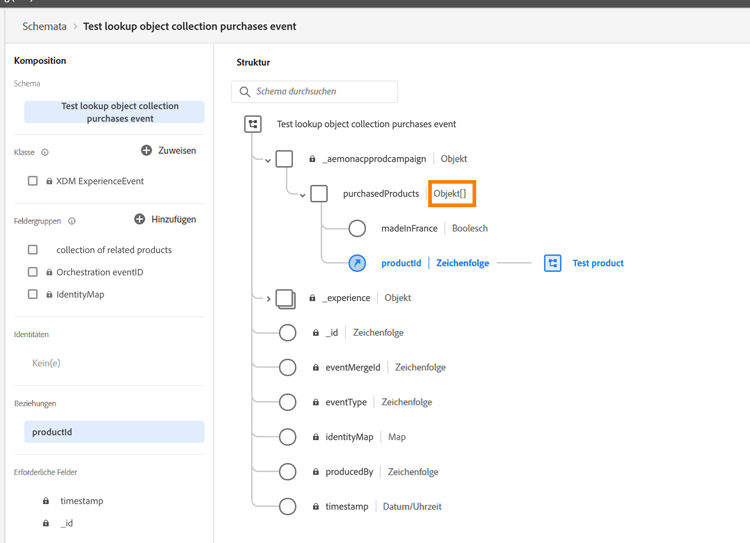
Task: Go to Schemata in the breadcrumb
Action: 45,26
